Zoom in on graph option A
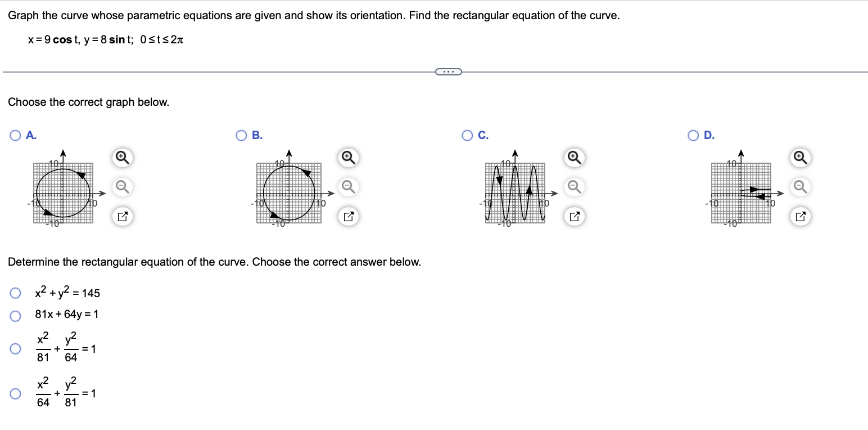Image resolution: width=868 pixels, height=430 pixels. (123, 158)
